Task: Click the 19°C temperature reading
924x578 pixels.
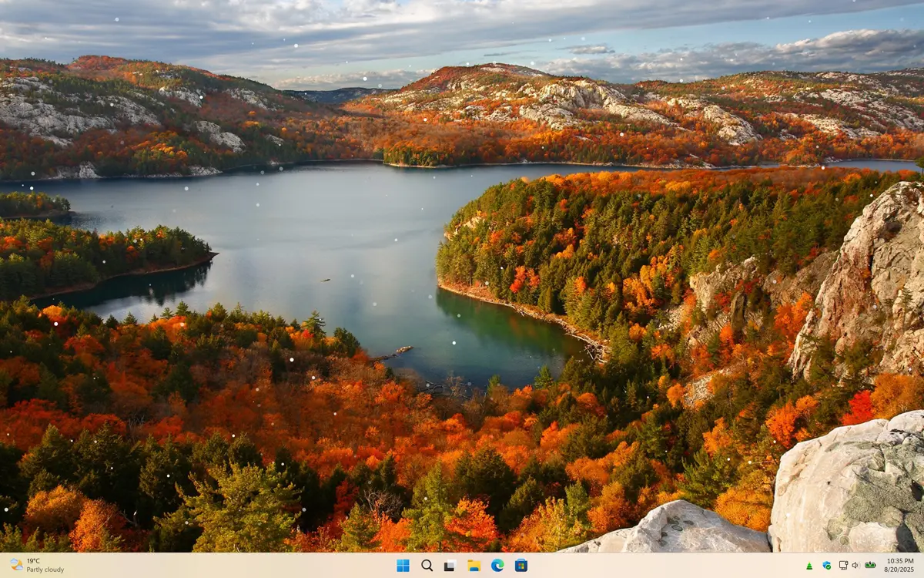Action: (x=34, y=561)
